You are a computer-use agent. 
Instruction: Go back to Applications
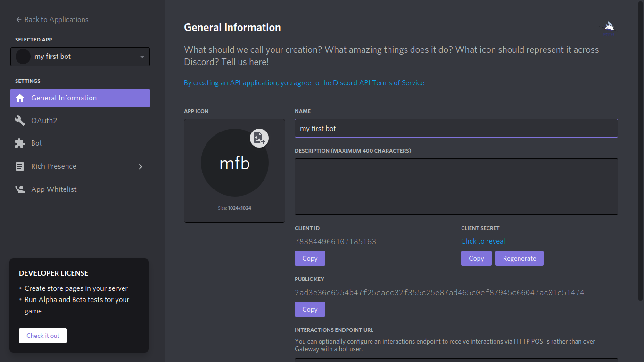tap(52, 20)
